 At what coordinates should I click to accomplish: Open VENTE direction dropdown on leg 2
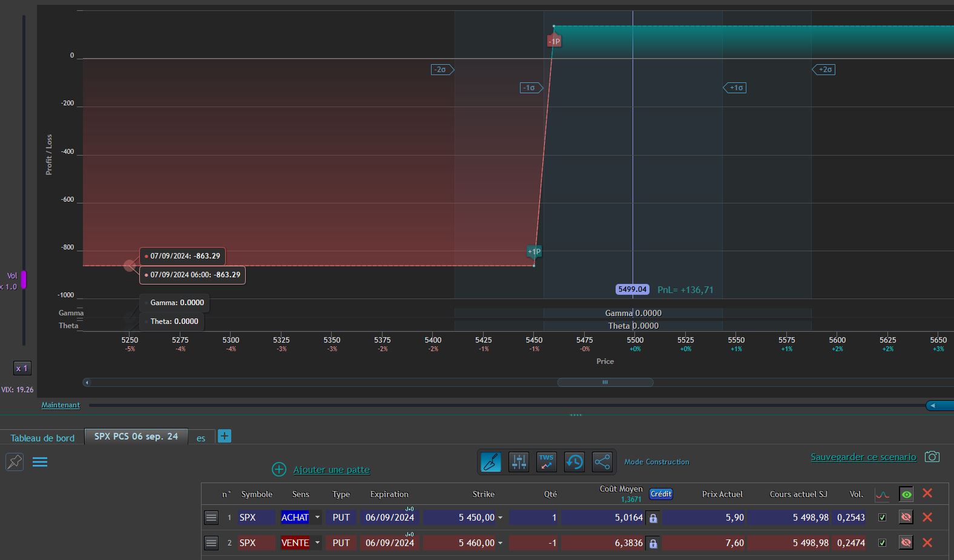coord(317,543)
